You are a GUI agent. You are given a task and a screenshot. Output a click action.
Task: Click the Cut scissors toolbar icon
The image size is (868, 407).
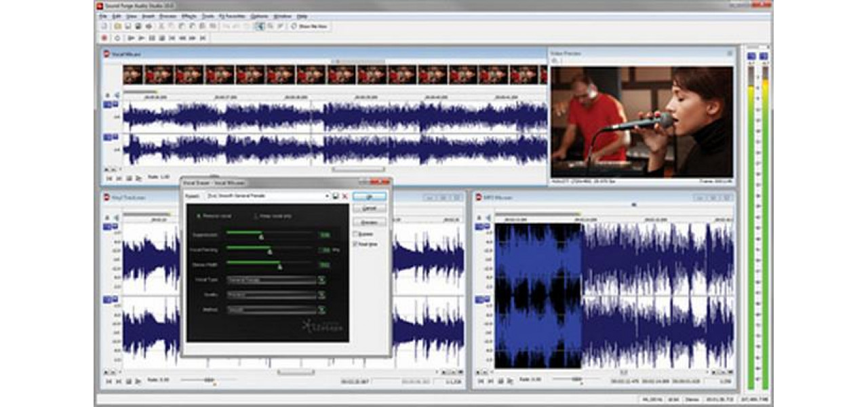[163, 26]
